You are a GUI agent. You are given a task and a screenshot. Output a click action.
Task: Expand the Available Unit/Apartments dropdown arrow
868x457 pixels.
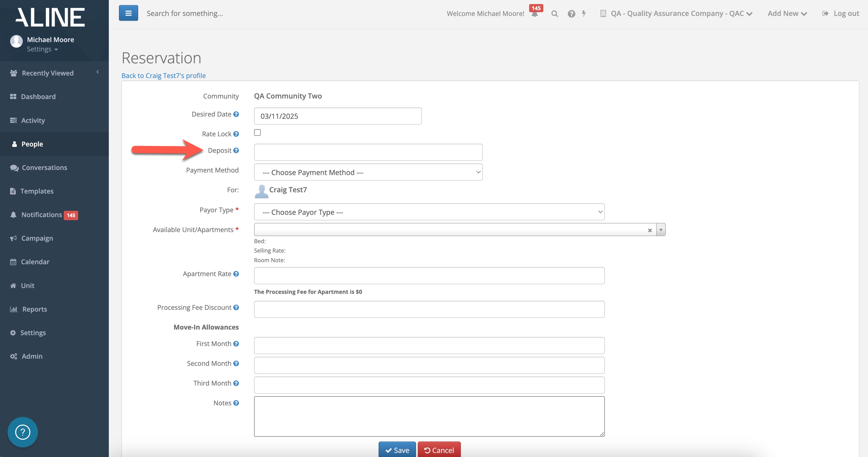tap(661, 230)
